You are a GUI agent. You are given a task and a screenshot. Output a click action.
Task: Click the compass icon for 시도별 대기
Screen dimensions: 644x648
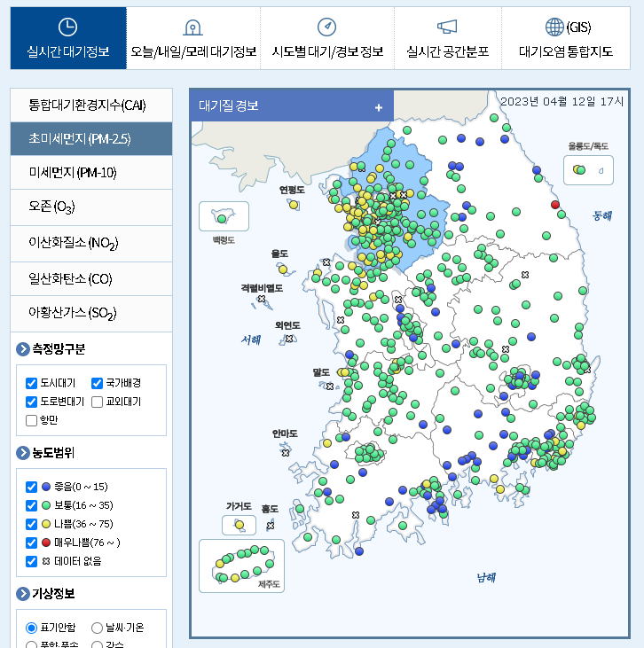[326, 27]
